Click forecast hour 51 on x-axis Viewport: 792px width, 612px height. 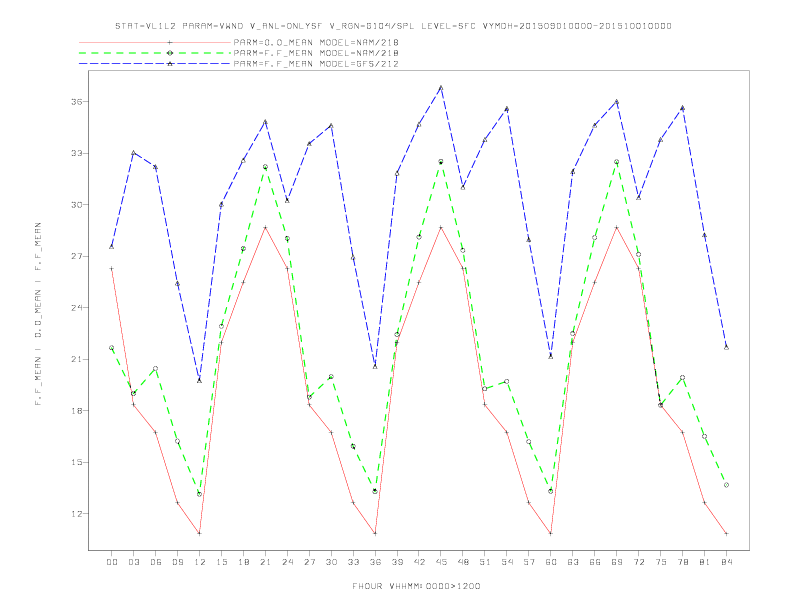[485, 562]
